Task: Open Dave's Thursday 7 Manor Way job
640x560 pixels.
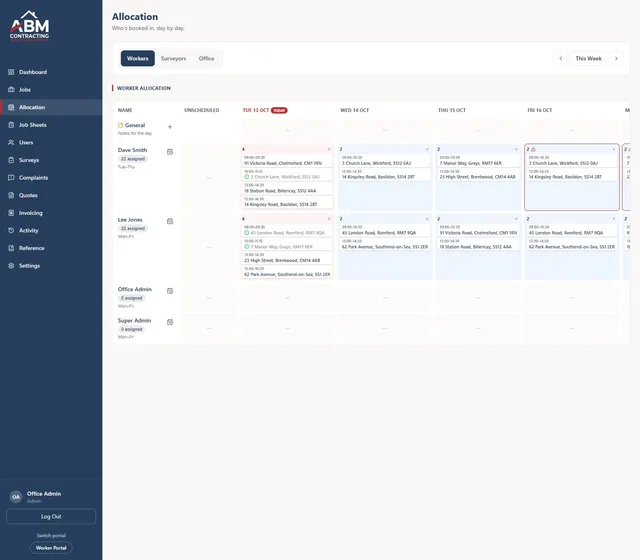Action: 478,160
